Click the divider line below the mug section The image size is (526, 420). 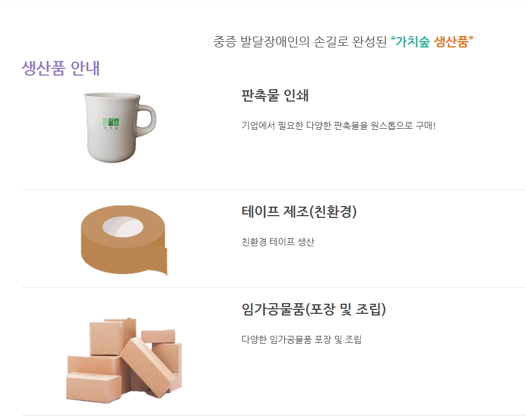click(x=273, y=190)
